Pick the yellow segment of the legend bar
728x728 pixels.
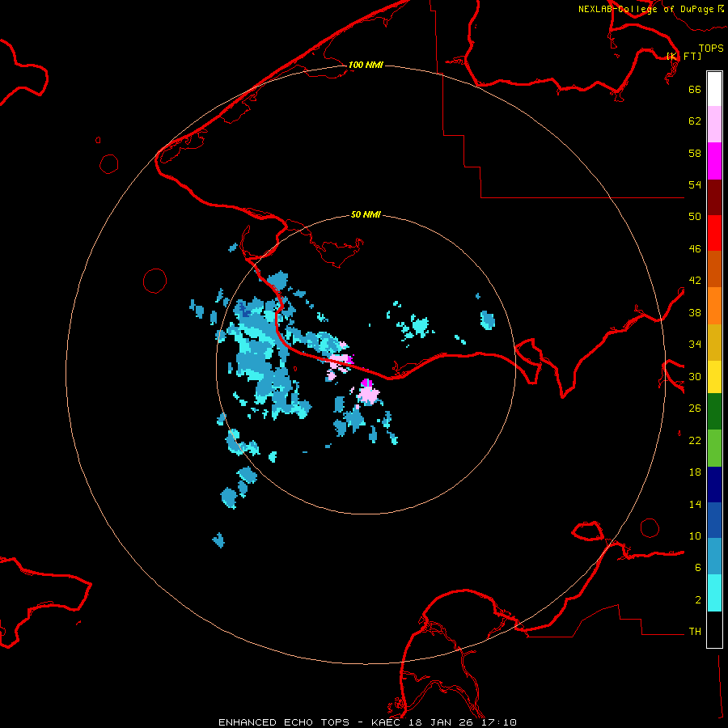714,376
